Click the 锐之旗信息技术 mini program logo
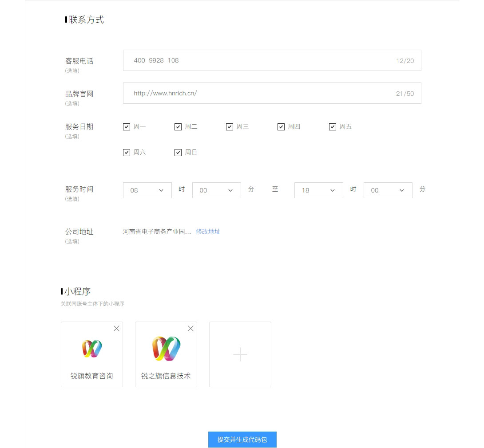Viewport: 484px width, 448px height. pos(166,349)
